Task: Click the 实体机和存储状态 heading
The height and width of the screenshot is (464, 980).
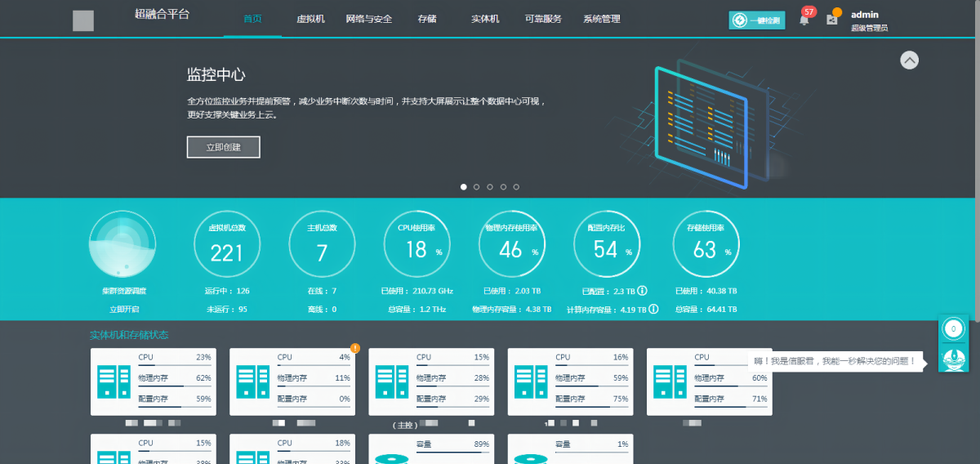Action: pos(129,335)
